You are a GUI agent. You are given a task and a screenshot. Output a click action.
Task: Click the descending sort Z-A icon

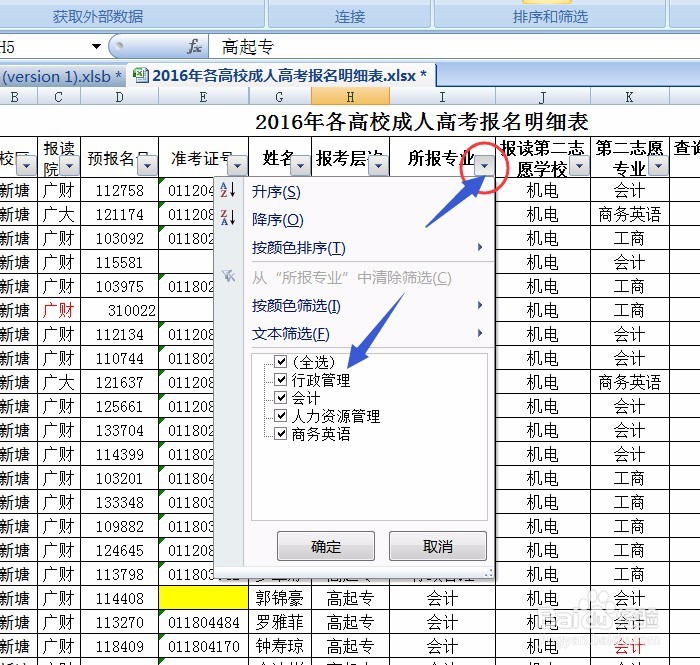(228, 217)
